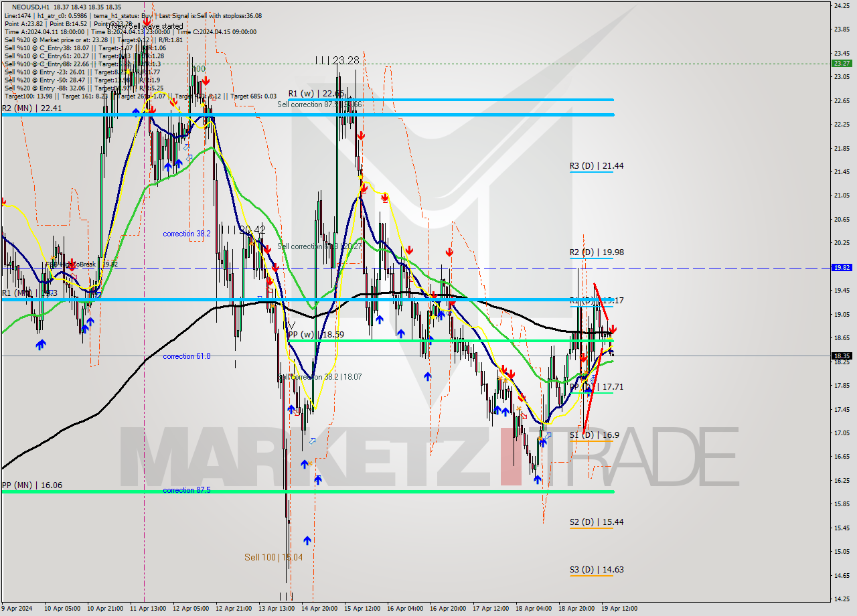
Task: Click the '12 Apr 05:00' time axis label
Action: coord(192,609)
